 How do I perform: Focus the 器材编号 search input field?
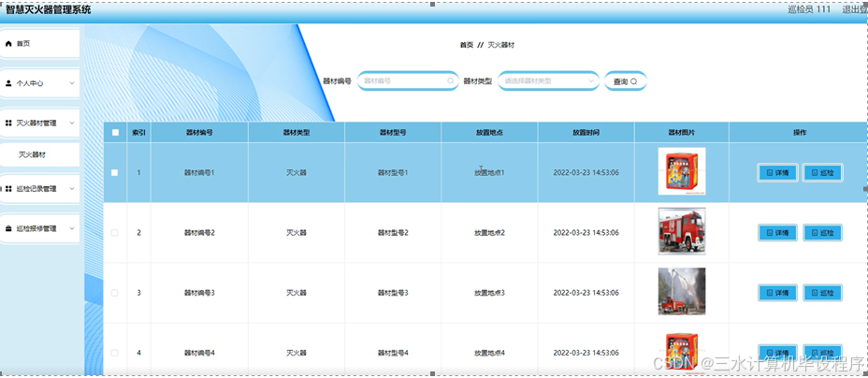click(408, 80)
